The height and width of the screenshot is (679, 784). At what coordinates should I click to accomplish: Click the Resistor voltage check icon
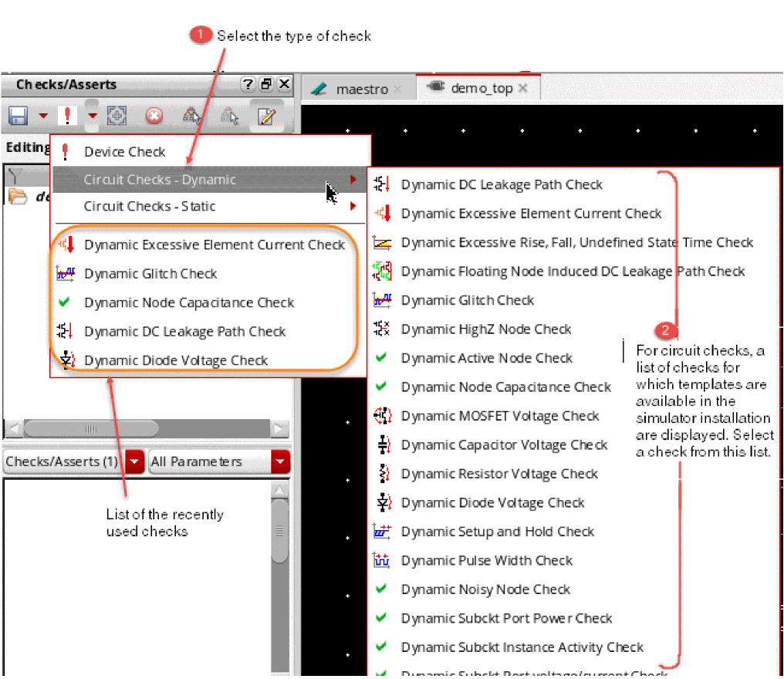point(384,474)
